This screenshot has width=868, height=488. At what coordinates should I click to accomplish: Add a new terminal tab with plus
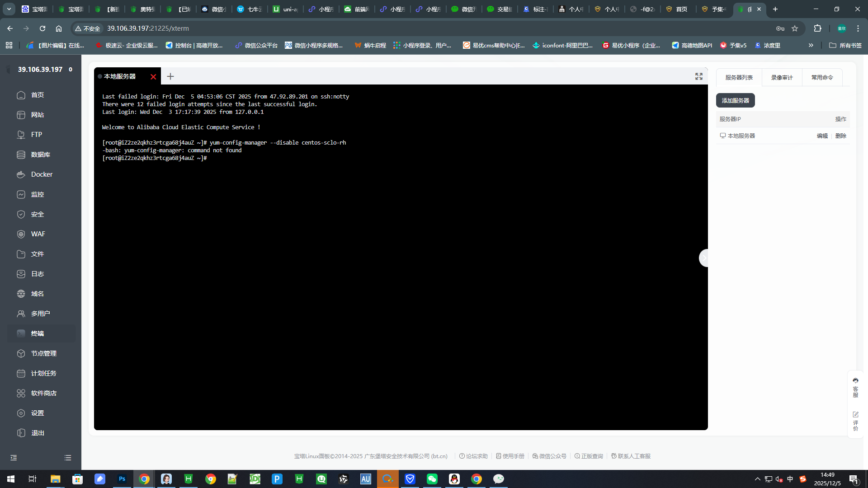170,76
